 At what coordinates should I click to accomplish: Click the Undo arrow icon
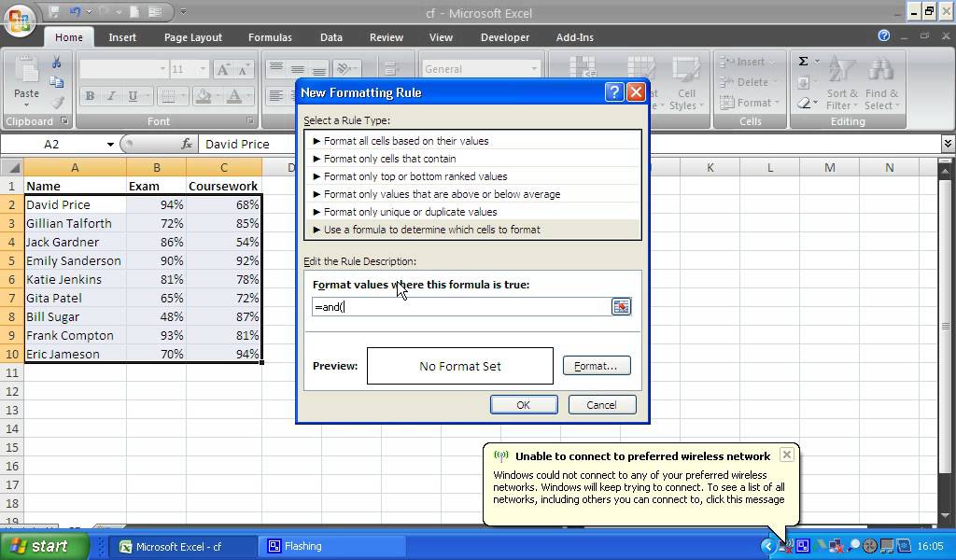tap(75, 11)
